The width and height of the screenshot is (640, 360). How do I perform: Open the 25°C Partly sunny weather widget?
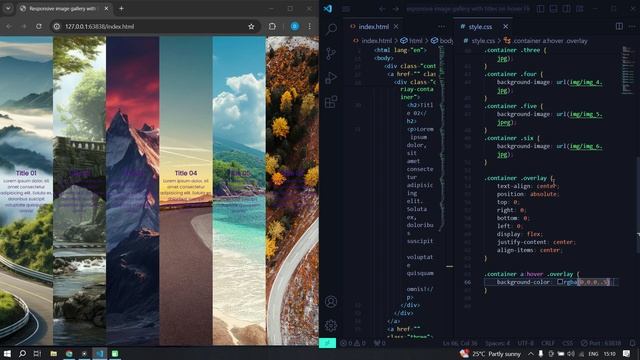pyautogui.click(x=491, y=354)
